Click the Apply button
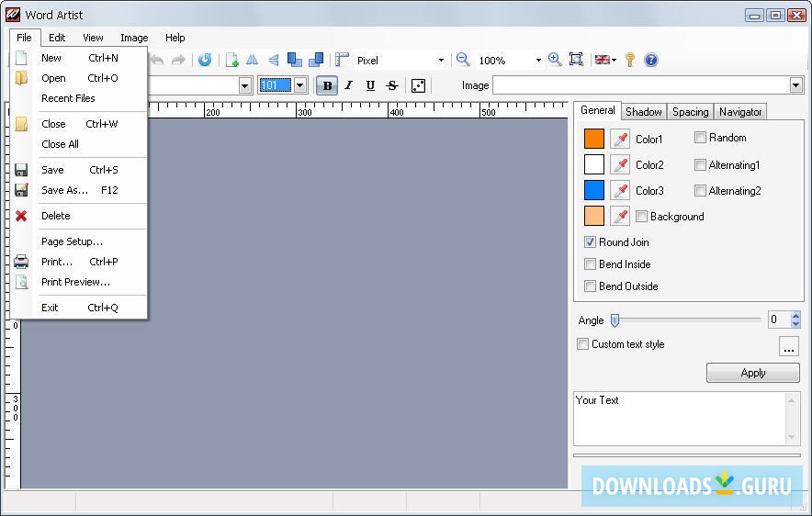The height and width of the screenshot is (516, 812). pos(753,373)
